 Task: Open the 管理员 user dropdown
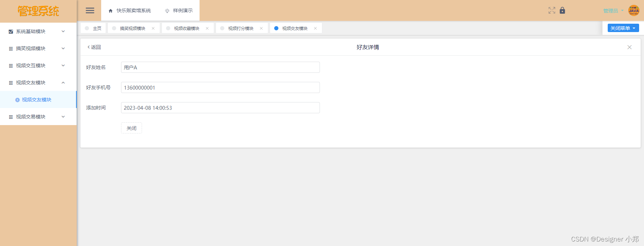pos(613,11)
